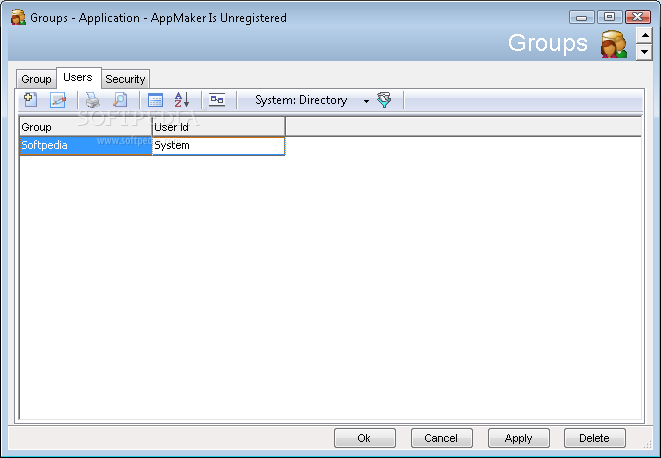
Task: Click the edit record pencil icon
Action: point(58,100)
